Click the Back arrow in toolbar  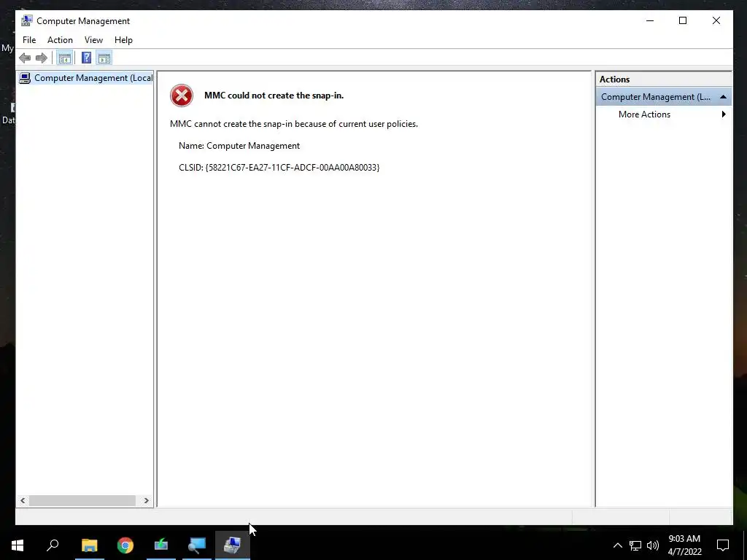(x=25, y=58)
